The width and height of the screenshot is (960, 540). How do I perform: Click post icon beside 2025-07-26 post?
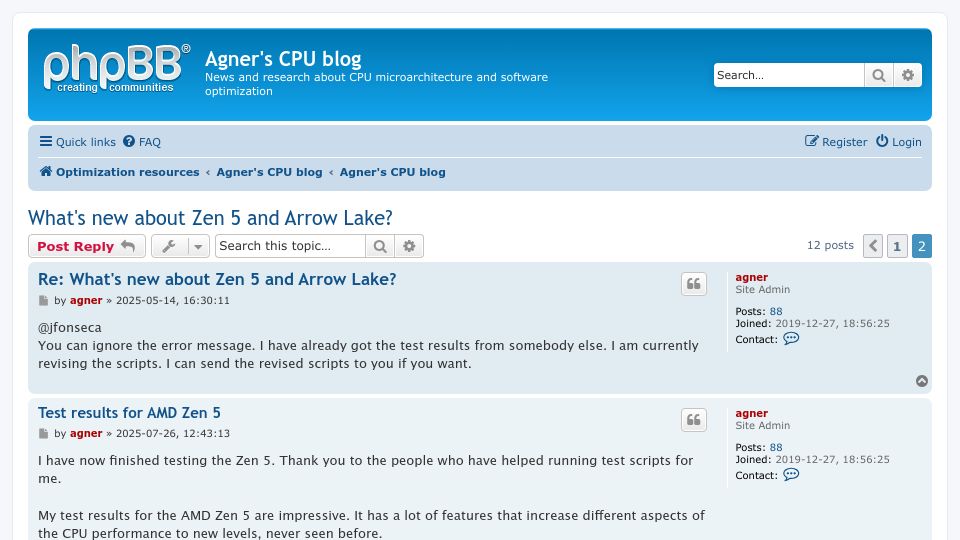[x=43, y=433]
